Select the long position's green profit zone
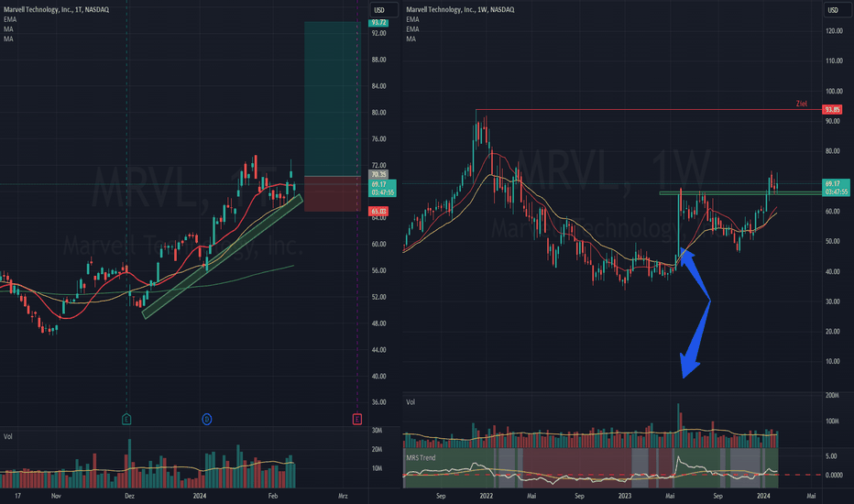 [333, 99]
